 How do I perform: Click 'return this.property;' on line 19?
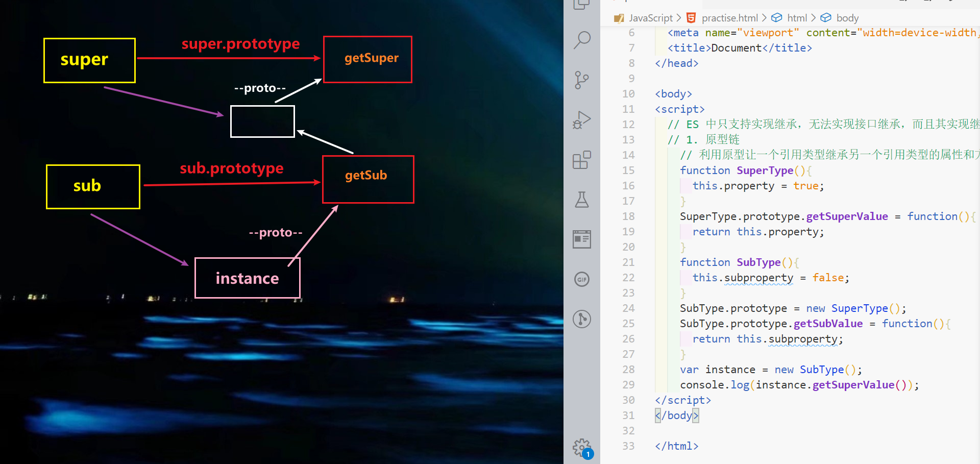point(758,232)
